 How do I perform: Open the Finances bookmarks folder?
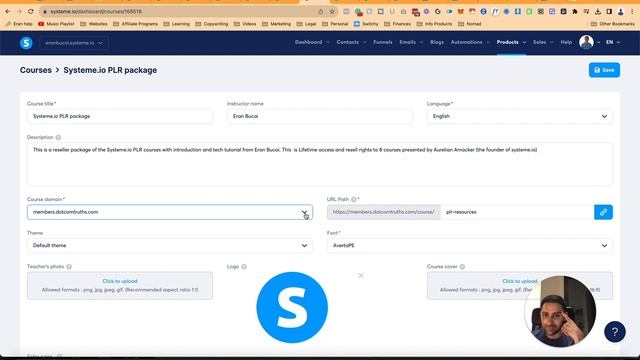point(398,24)
